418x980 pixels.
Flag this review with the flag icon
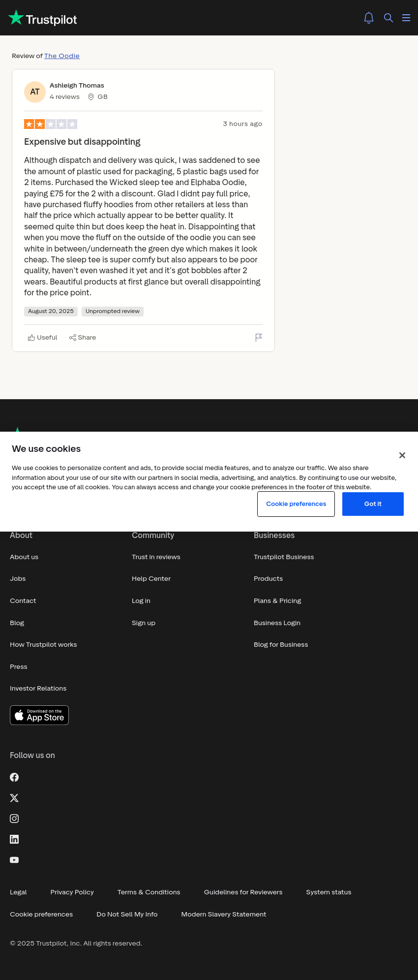259,338
